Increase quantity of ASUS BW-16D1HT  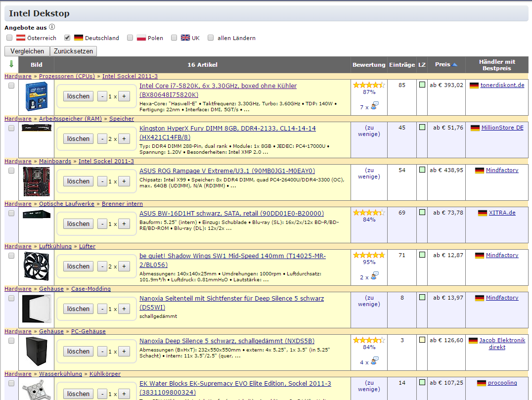tap(124, 224)
